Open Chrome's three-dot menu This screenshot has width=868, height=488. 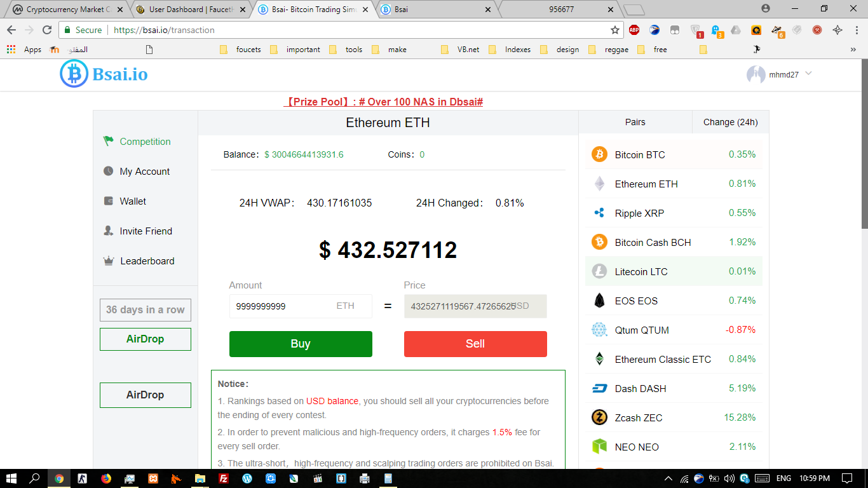(856, 30)
